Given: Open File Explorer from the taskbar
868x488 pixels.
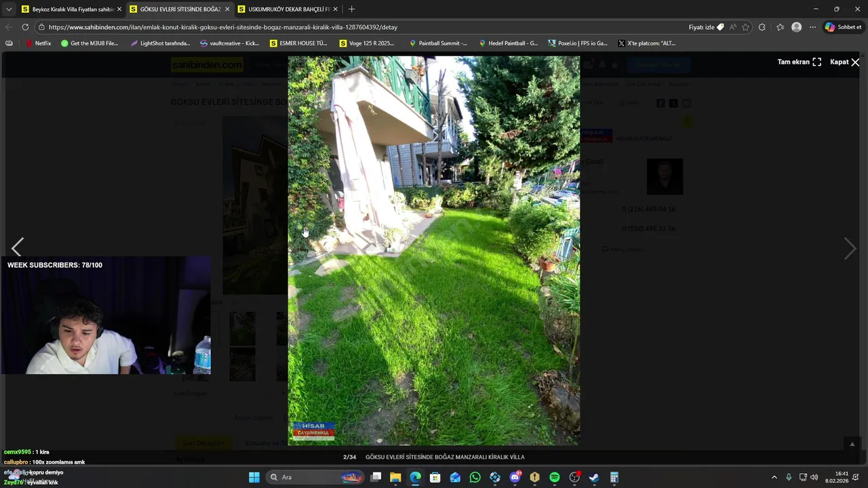Looking at the screenshot, I should [x=395, y=477].
